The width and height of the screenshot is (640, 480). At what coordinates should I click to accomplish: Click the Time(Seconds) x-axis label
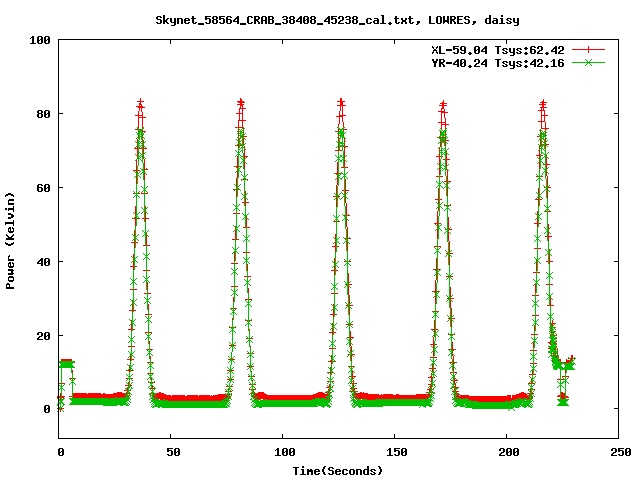pyautogui.click(x=338, y=471)
